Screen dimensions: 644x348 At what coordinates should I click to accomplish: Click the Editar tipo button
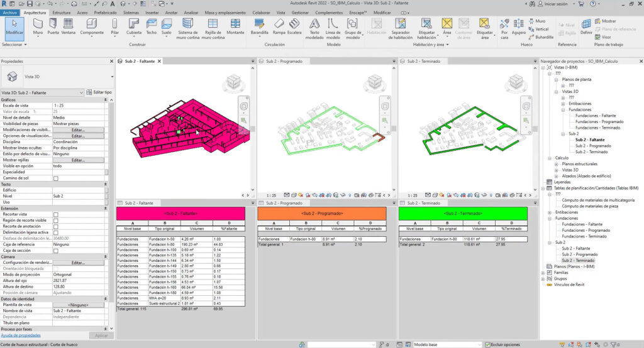(97, 93)
